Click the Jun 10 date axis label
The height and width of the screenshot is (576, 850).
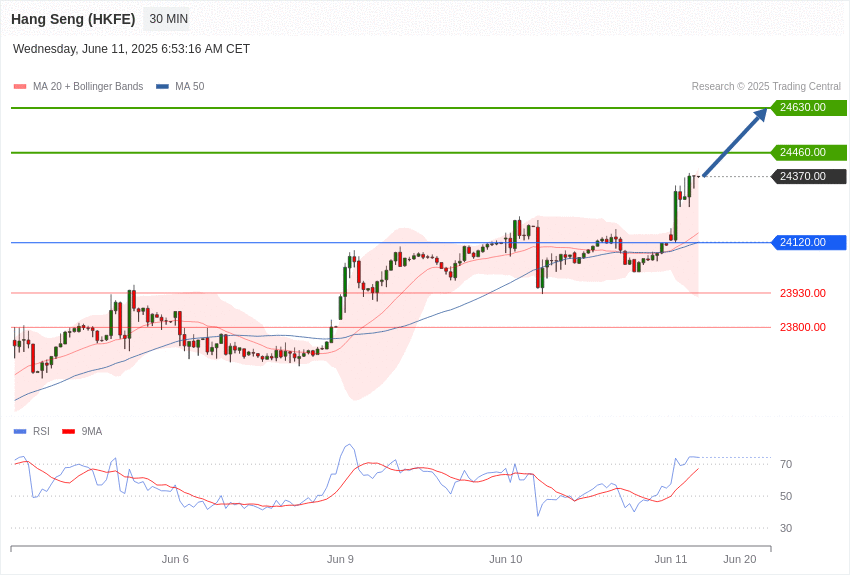point(506,559)
